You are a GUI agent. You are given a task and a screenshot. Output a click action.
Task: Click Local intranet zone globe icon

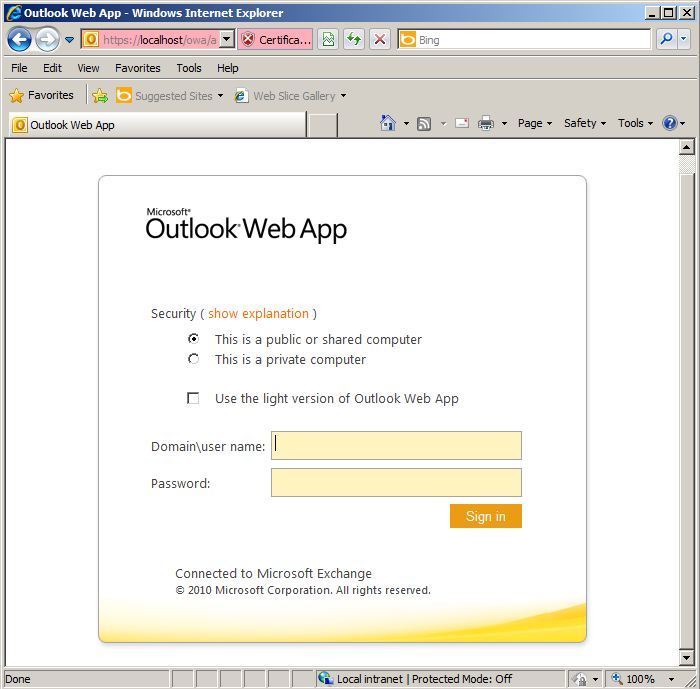pos(325,678)
